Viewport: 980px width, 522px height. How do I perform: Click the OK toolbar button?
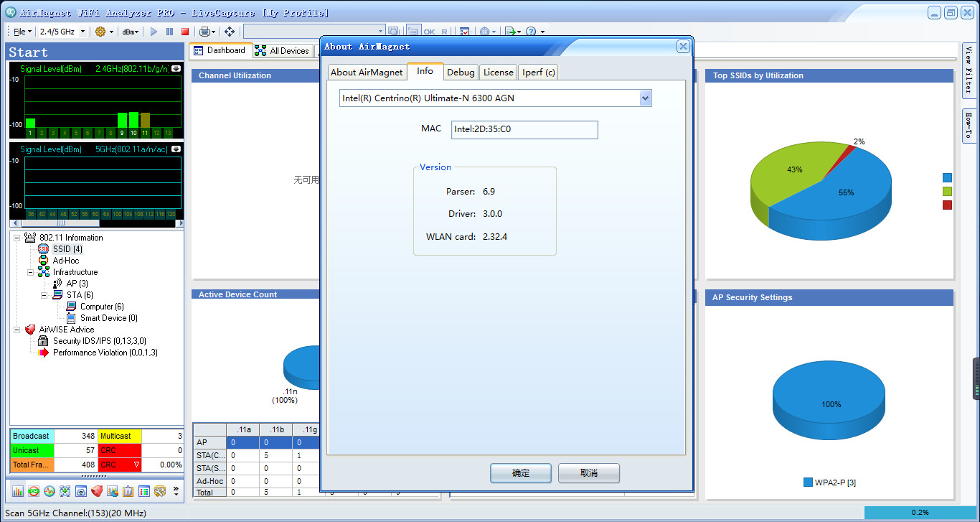click(x=429, y=32)
